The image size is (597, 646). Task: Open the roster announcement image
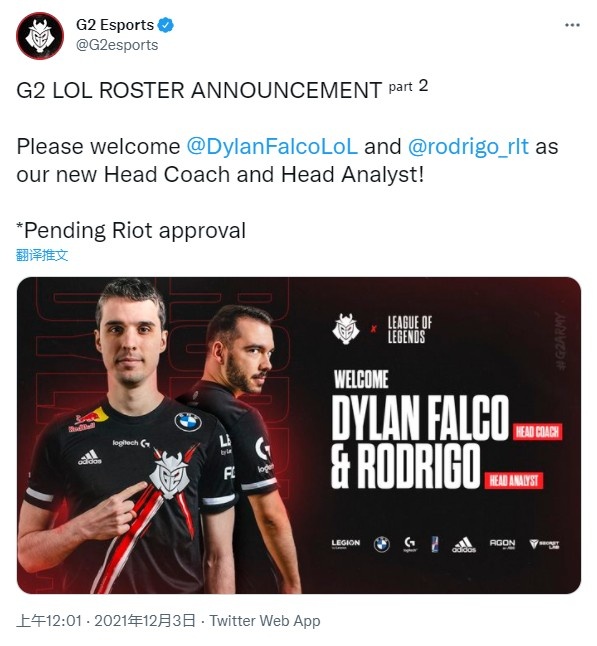[x=299, y=435]
